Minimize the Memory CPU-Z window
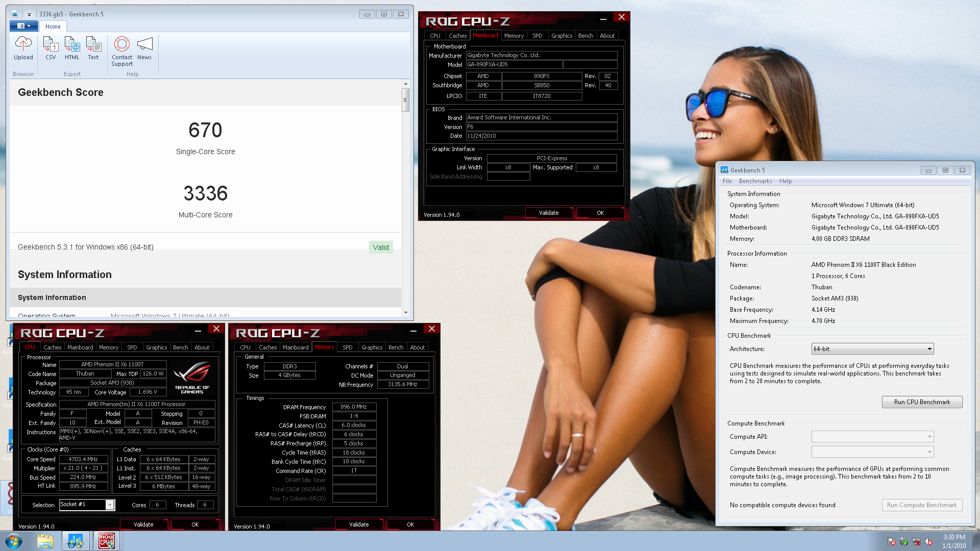This screenshot has height=551, width=980. pyautogui.click(x=413, y=331)
